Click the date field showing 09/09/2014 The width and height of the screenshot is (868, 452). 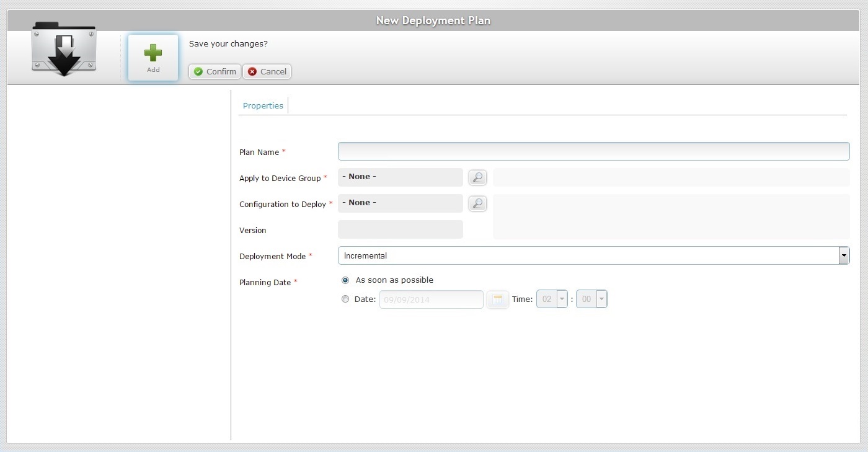(432, 299)
